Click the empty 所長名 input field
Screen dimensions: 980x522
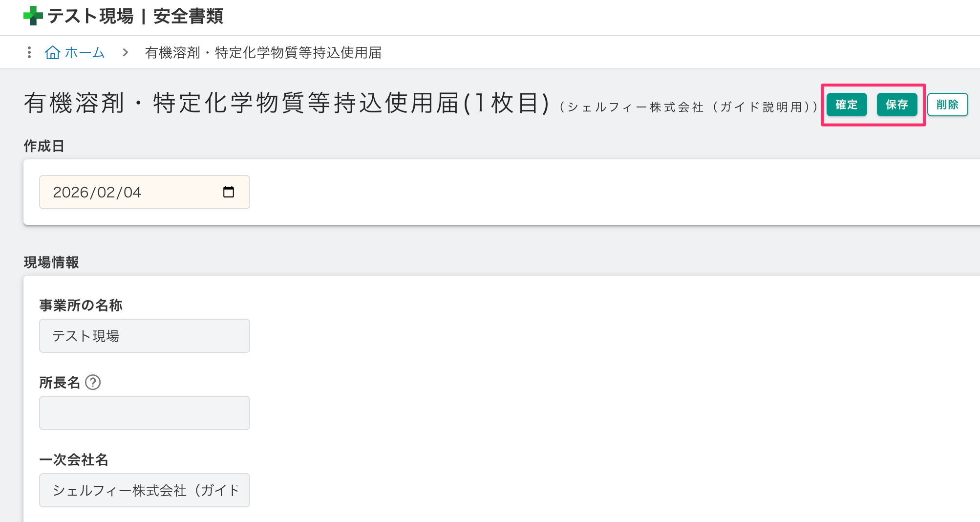[x=144, y=413]
